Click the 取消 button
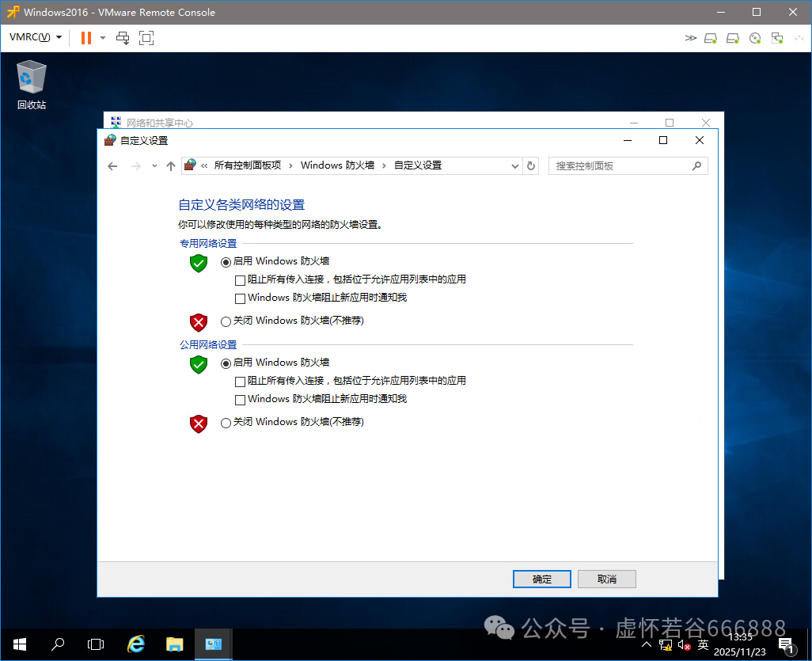 (x=607, y=579)
